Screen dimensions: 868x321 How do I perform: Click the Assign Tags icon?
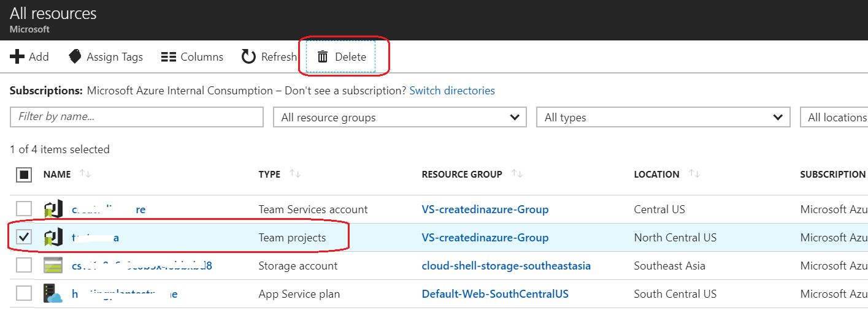(75, 57)
